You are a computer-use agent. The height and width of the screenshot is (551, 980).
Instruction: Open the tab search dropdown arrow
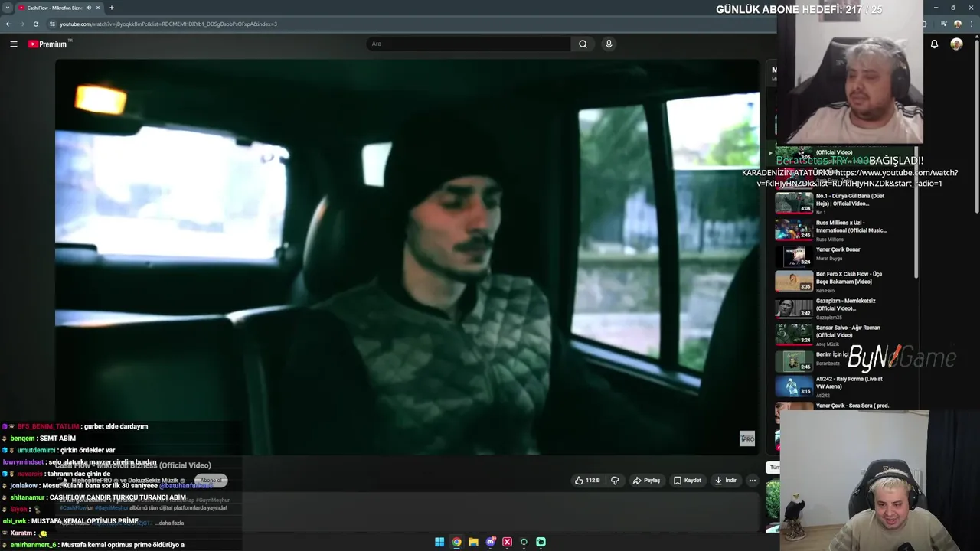point(8,8)
